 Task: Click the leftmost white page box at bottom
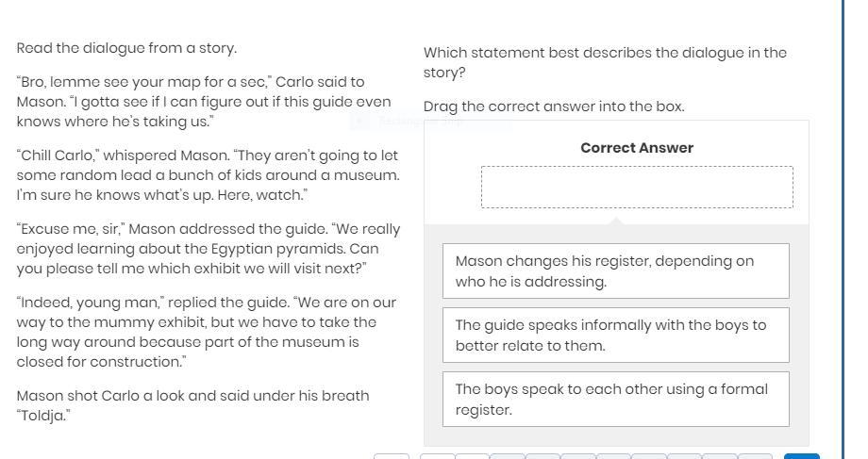coord(392,456)
